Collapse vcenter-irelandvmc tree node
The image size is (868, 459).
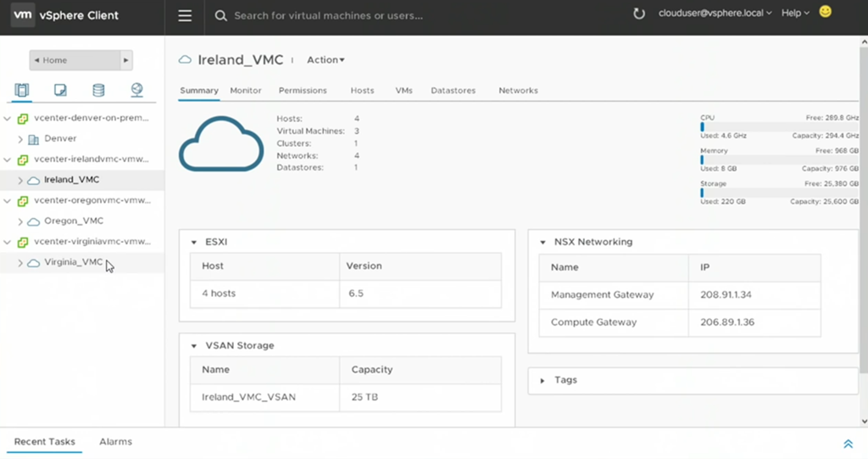7,160
